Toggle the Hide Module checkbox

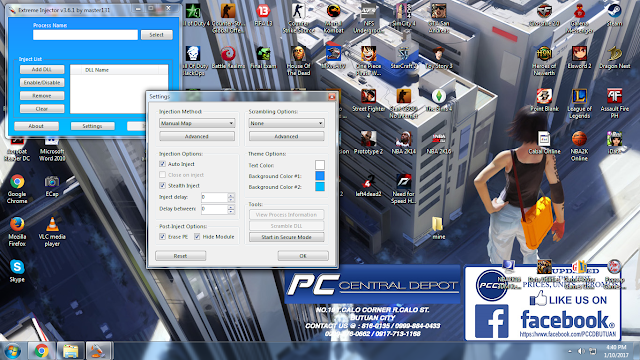[197, 236]
